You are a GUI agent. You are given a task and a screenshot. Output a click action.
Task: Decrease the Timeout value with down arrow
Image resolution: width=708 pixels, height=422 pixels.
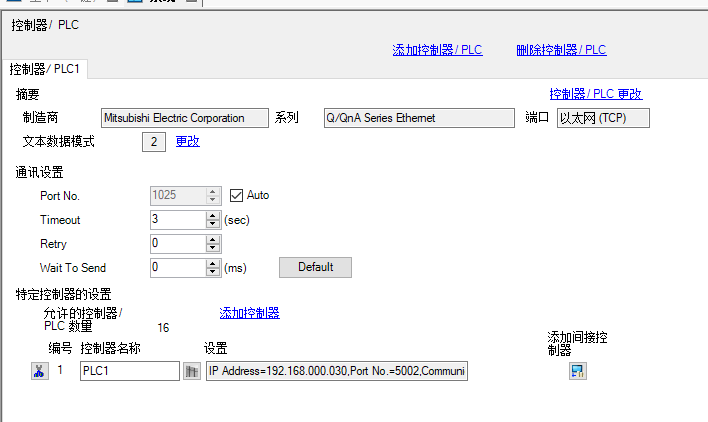[212, 224]
